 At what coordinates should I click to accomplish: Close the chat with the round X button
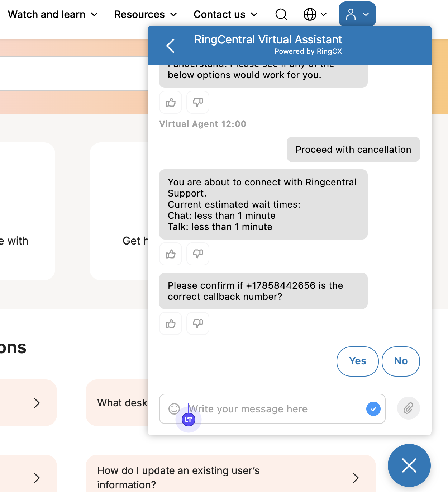point(409,465)
